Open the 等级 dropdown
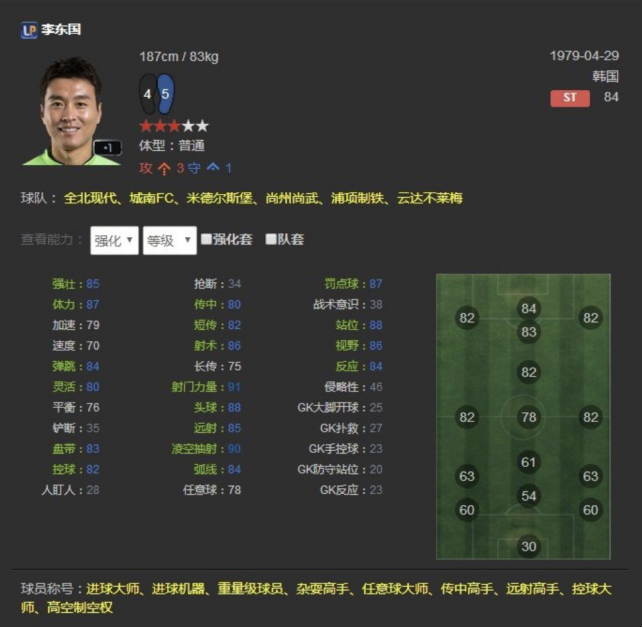The width and height of the screenshot is (643, 628). (x=170, y=240)
